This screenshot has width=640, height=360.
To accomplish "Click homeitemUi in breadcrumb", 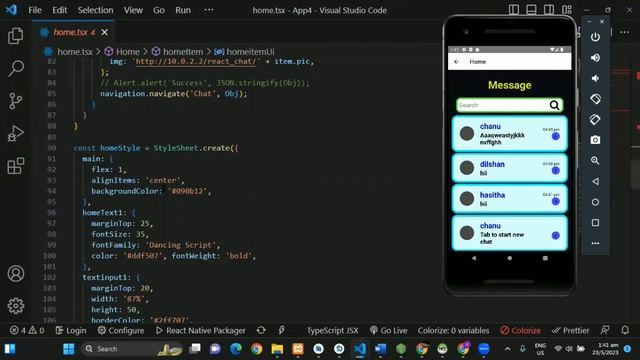I will pos(250,52).
